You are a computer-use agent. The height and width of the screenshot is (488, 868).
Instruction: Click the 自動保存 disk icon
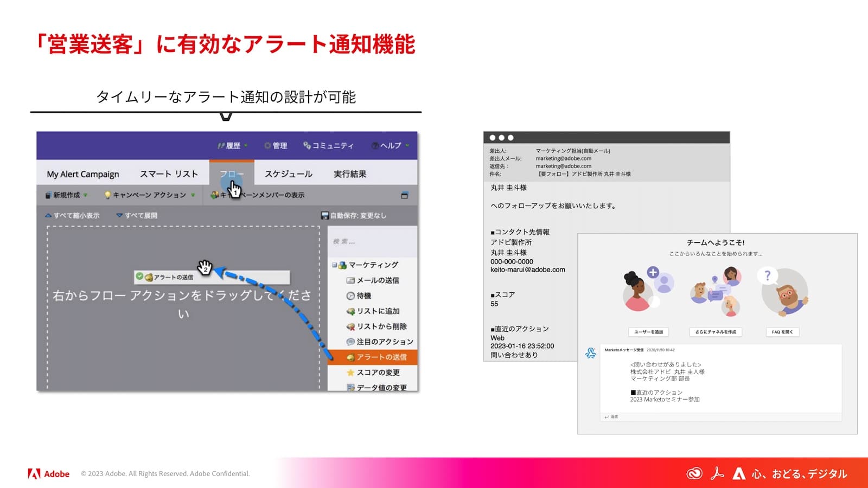(324, 215)
